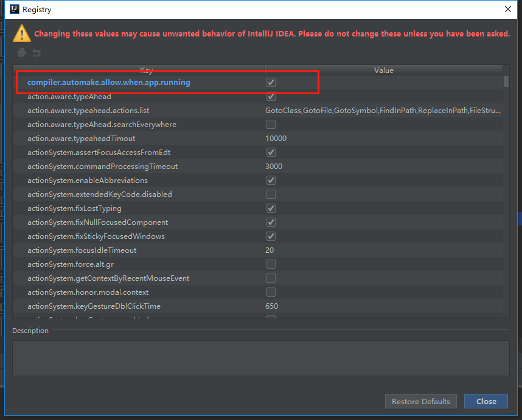Click the Key column header

(146, 70)
